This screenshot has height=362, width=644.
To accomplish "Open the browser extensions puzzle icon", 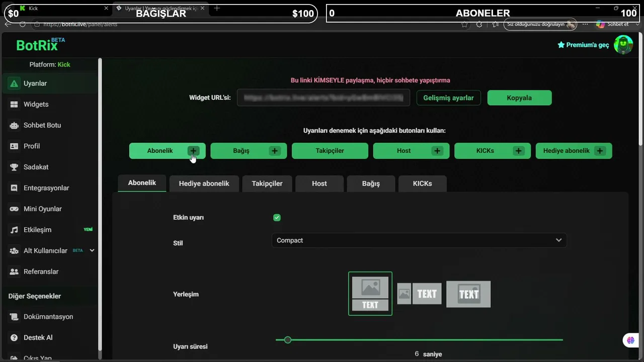I will pos(479,24).
